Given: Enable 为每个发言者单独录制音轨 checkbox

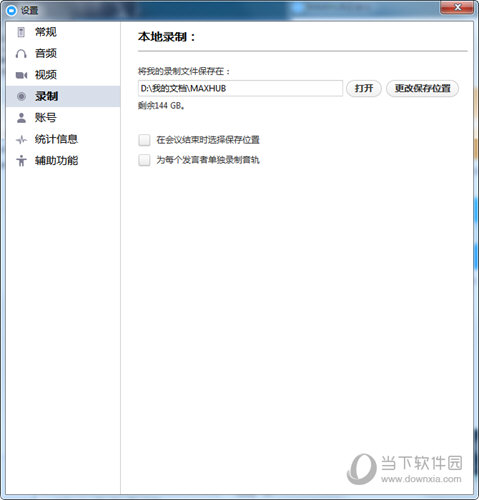Looking at the screenshot, I should pyautogui.click(x=144, y=160).
